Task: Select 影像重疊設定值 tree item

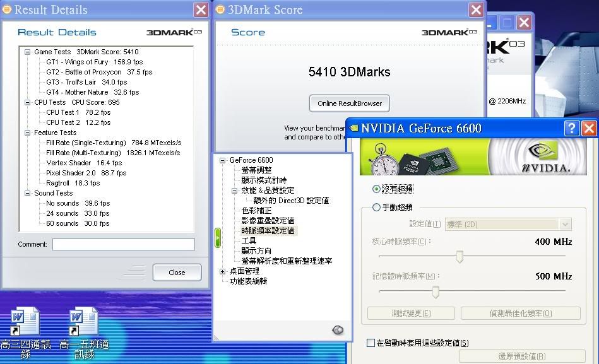Action: point(268,220)
